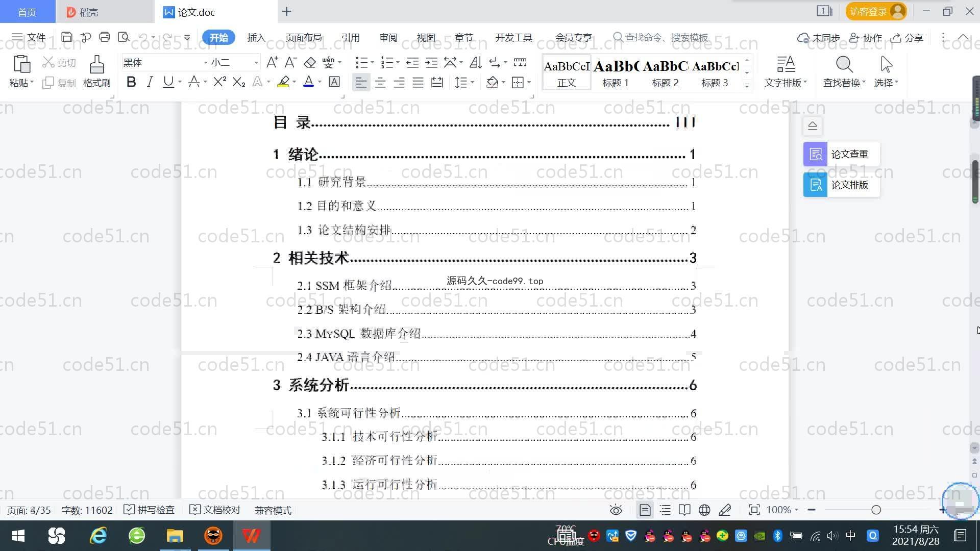Switch to eye-protection mode icon in status bar
The image size is (980, 551).
tap(616, 510)
